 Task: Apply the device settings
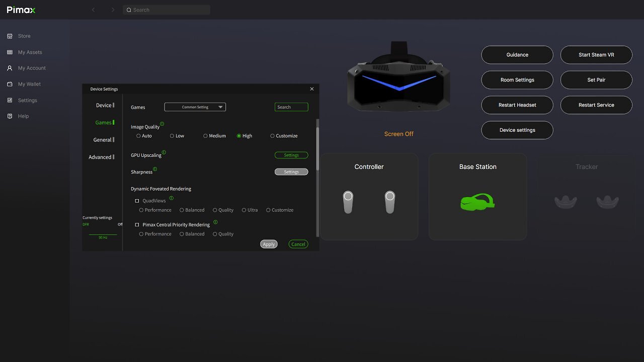click(x=269, y=244)
